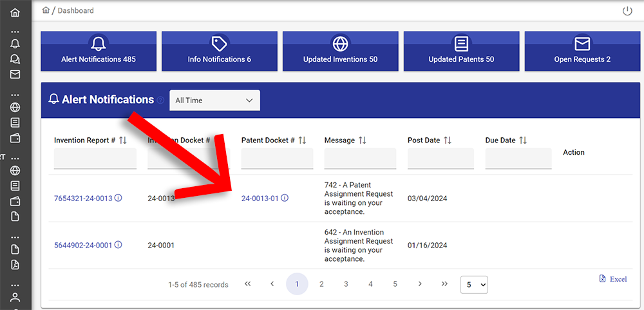Image resolution: width=644 pixels, height=310 pixels.
Task: Open the Home icon atop the sidebar
Action: (x=15, y=13)
